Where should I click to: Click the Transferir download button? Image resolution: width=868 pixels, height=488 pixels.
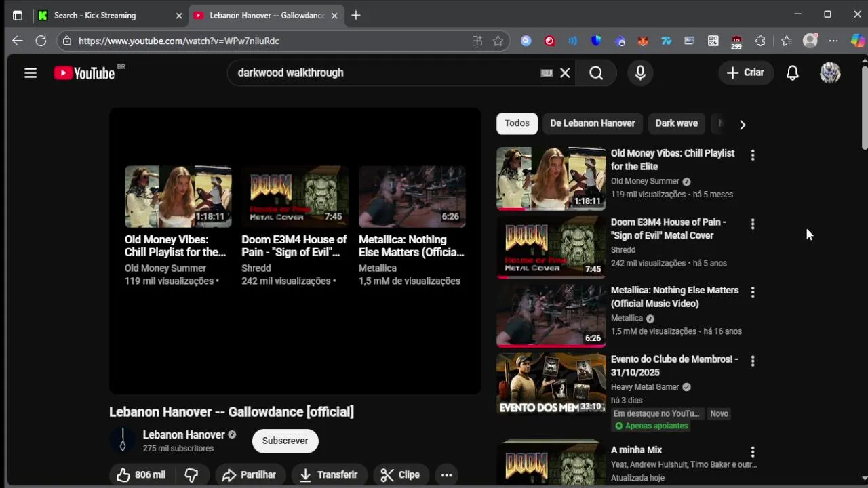[x=329, y=475]
